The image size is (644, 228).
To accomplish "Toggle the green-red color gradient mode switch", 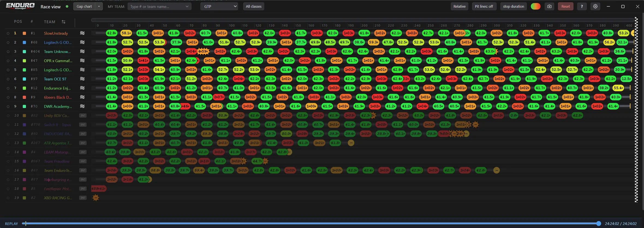I will click(x=535, y=6).
